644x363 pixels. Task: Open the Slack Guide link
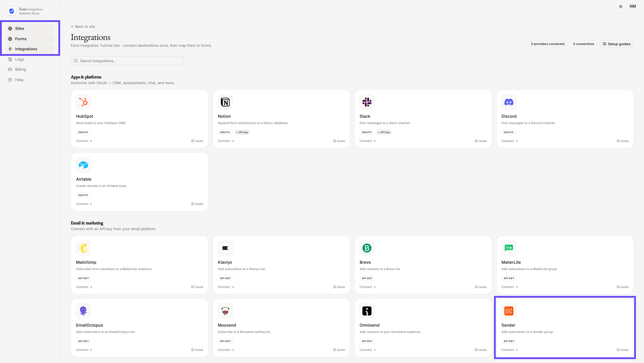click(481, 141)
